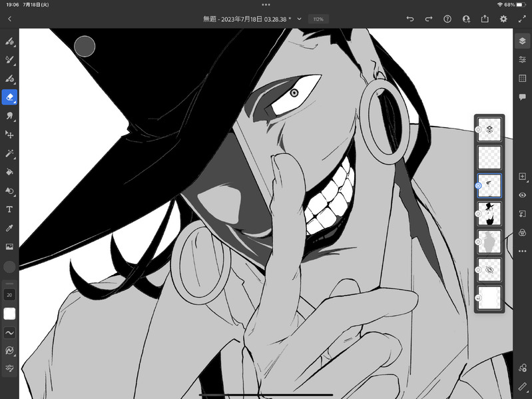Go back to the home screen

click(x=9, y=19)
